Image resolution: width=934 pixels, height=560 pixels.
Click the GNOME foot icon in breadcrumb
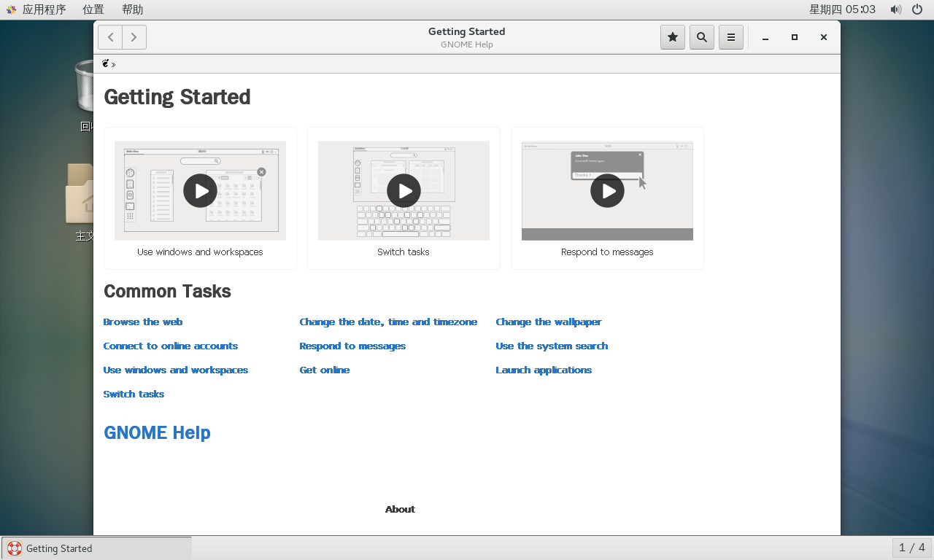[x=106, y=63]
